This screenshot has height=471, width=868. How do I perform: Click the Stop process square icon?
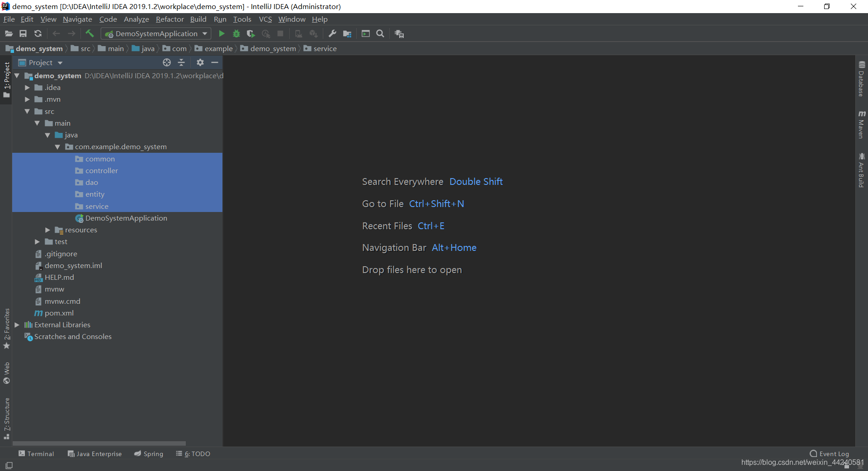coord(280,33)
